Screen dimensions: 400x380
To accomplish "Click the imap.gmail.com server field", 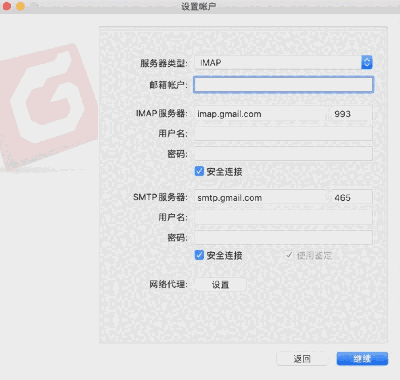I will tap(261, 114).
